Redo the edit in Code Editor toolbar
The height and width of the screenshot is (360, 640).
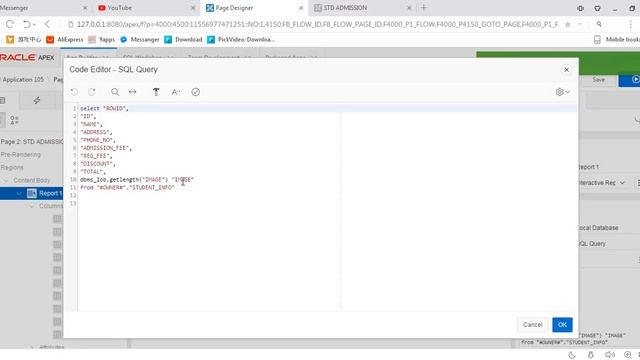pos(92,92)
